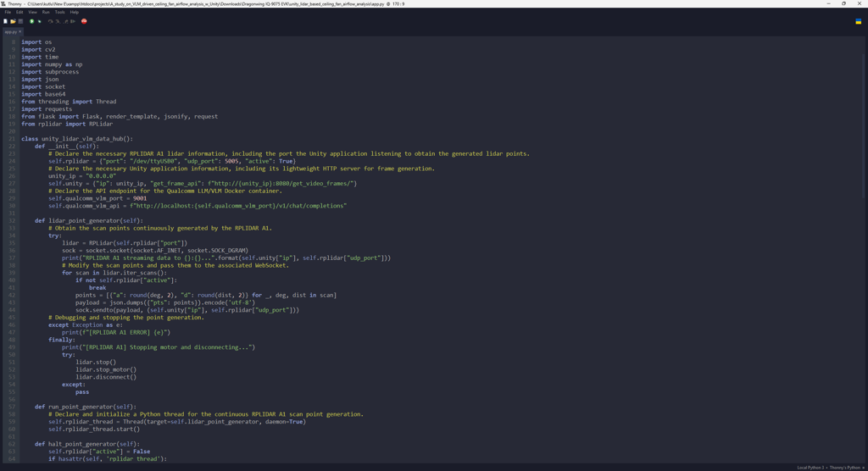Click 'from rplidar import RPLidar' line
The width and height of the screenshot is (868, 471).
[x=67, y=124]
